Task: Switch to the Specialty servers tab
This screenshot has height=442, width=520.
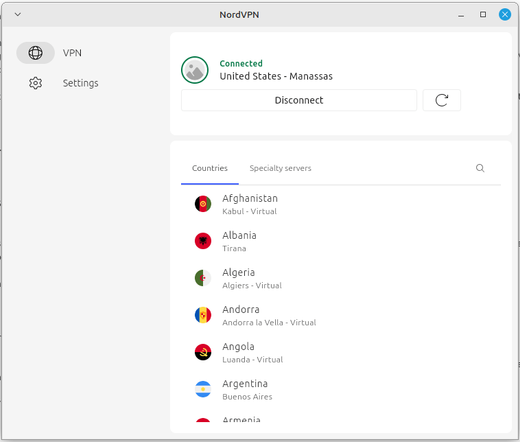Action: 280,168
